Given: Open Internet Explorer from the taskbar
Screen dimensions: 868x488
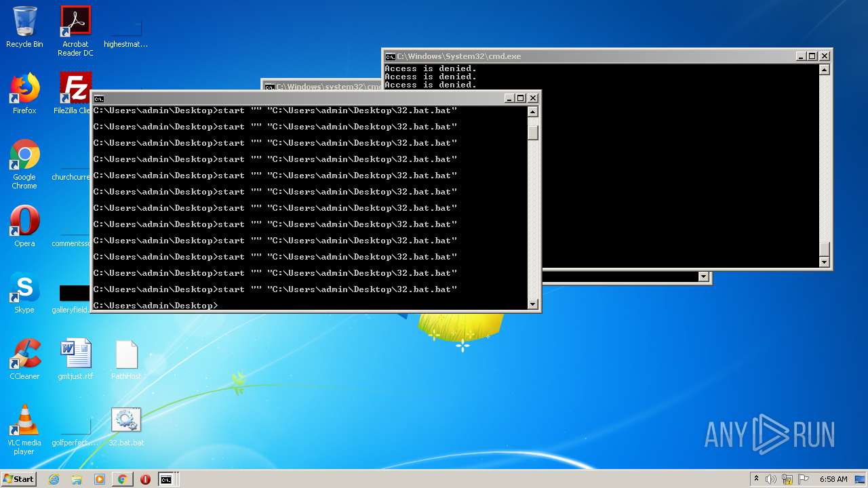Looking at the screenshot, I should pos(54,479).
